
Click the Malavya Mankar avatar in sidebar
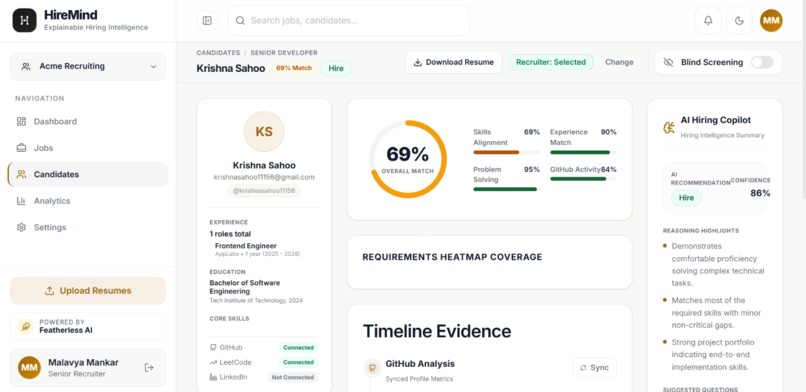pos(29,367)
